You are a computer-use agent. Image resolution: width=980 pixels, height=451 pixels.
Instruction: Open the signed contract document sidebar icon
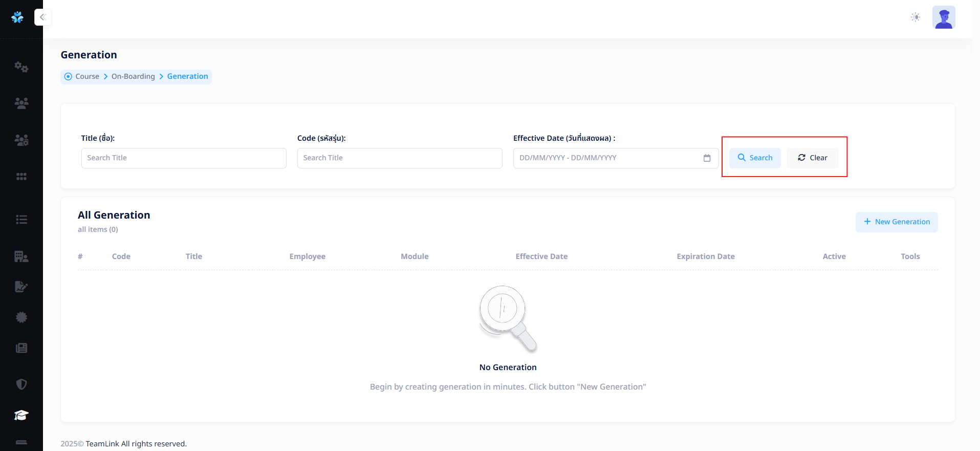pyautogui.click(x=21, y=287)
